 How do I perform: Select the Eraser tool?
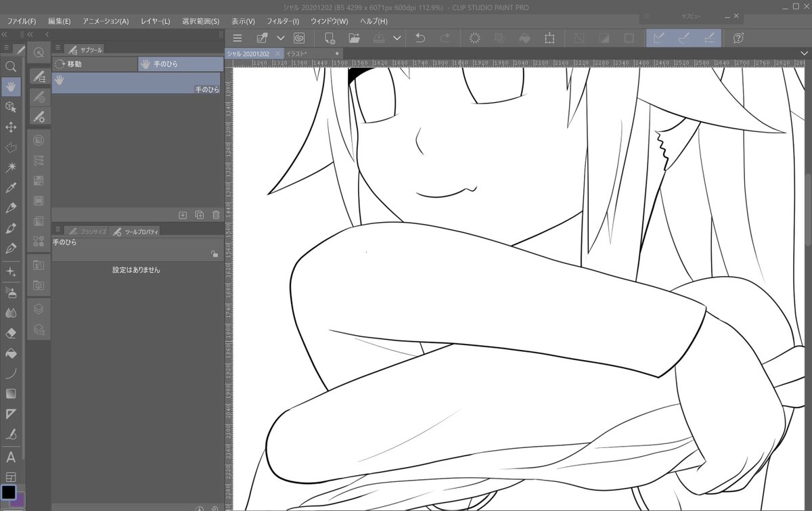11,333
